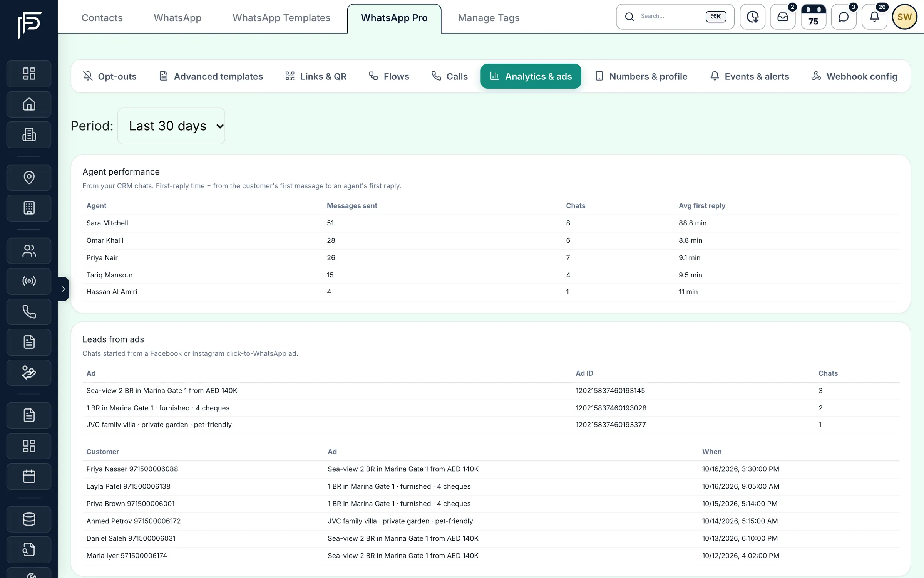Open the office tower icon in sidebar

(29, 208)
